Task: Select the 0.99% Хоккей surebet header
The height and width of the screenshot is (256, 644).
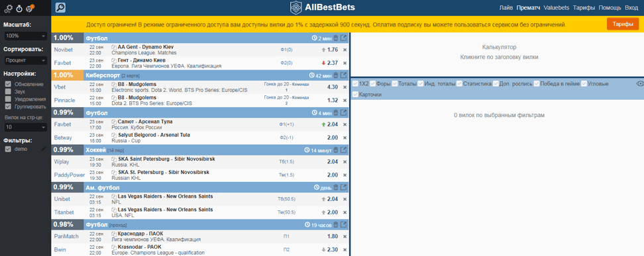Action: point(200,150)
